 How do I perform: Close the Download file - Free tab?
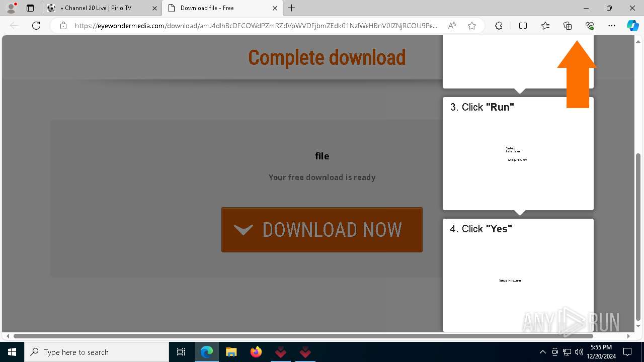[x=275, y=8]
